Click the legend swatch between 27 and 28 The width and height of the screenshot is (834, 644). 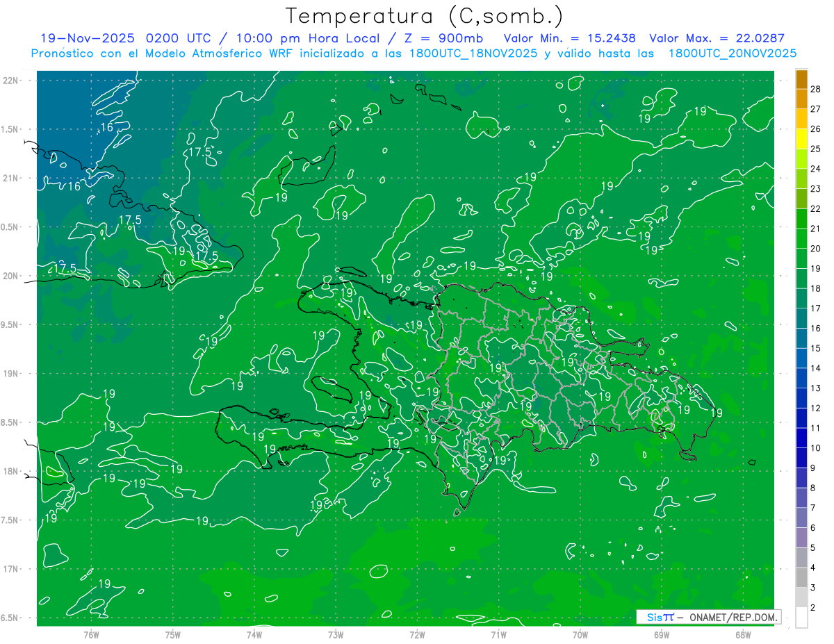click(801, 99)
